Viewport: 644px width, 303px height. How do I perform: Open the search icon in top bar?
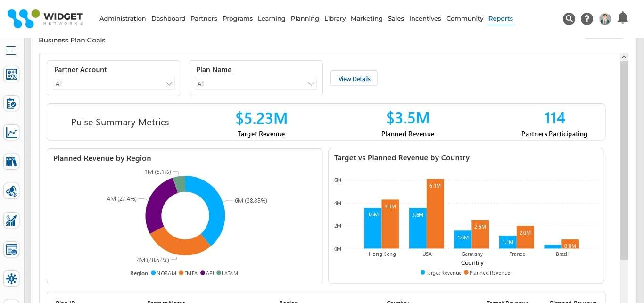coord(569,19)
